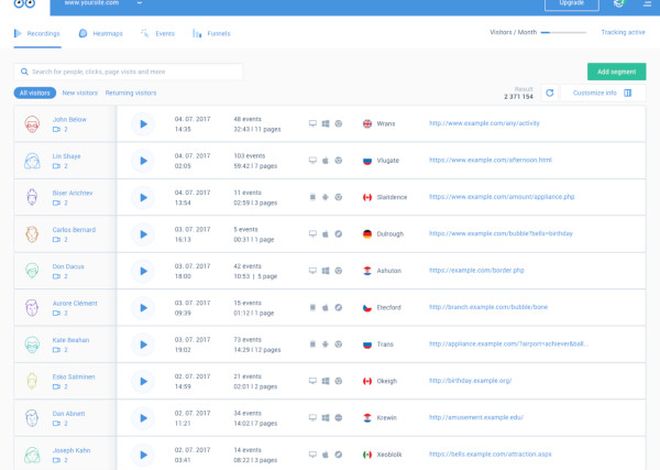Play Kate Beahan's recording
The image size is (660, 470).
click(x=143, y=345)
